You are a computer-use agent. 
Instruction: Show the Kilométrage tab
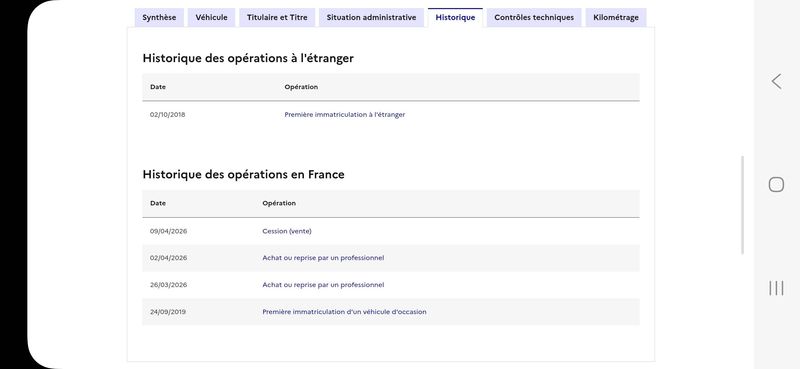click(x=616, y=17)
